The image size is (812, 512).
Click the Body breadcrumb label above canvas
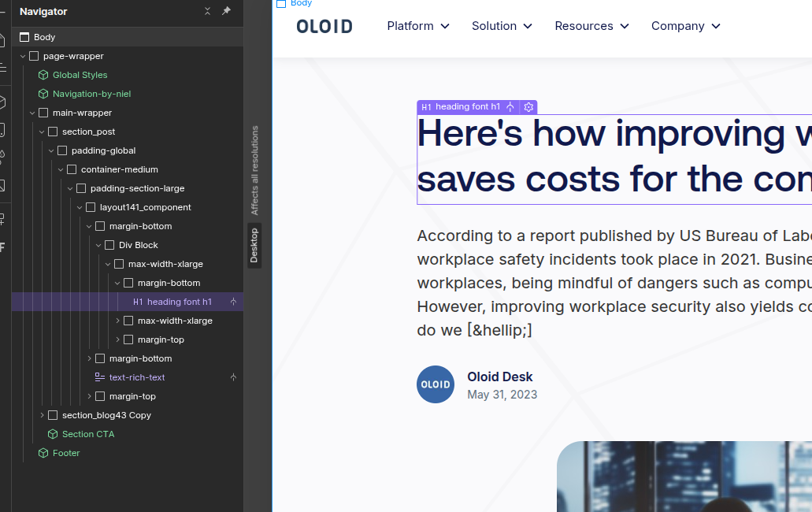click(x=301, y=4)
